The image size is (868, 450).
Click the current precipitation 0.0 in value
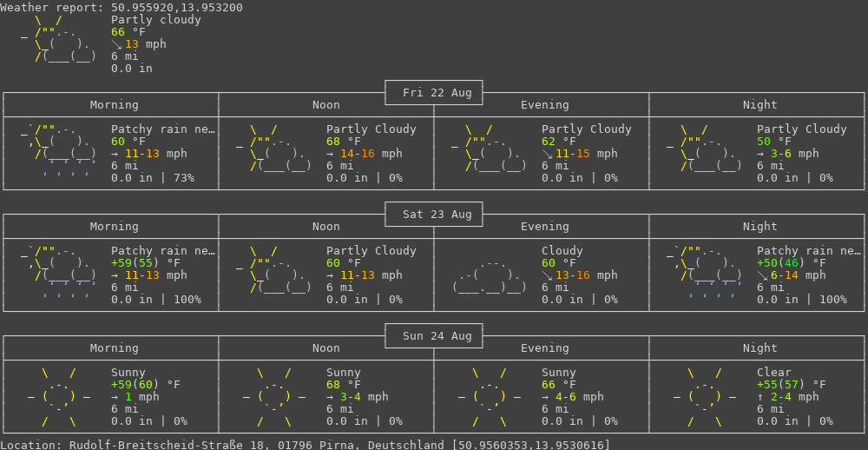(132, 68)
